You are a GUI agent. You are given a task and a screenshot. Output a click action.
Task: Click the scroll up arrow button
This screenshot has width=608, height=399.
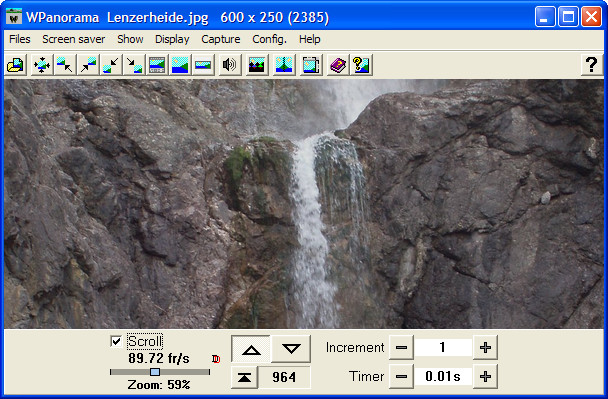click(251, 349)
